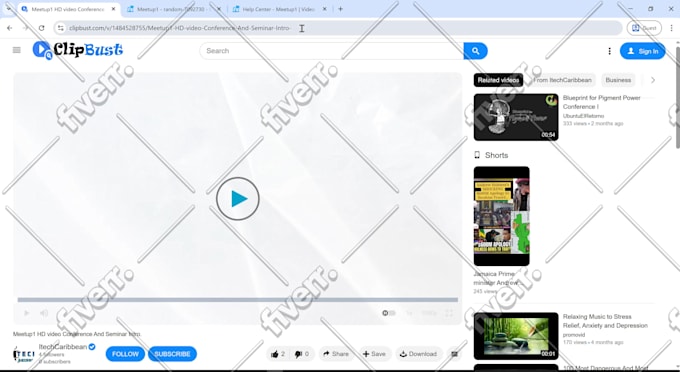
Task: Expand more category chips with right chevron
Action: coord(653,80)
